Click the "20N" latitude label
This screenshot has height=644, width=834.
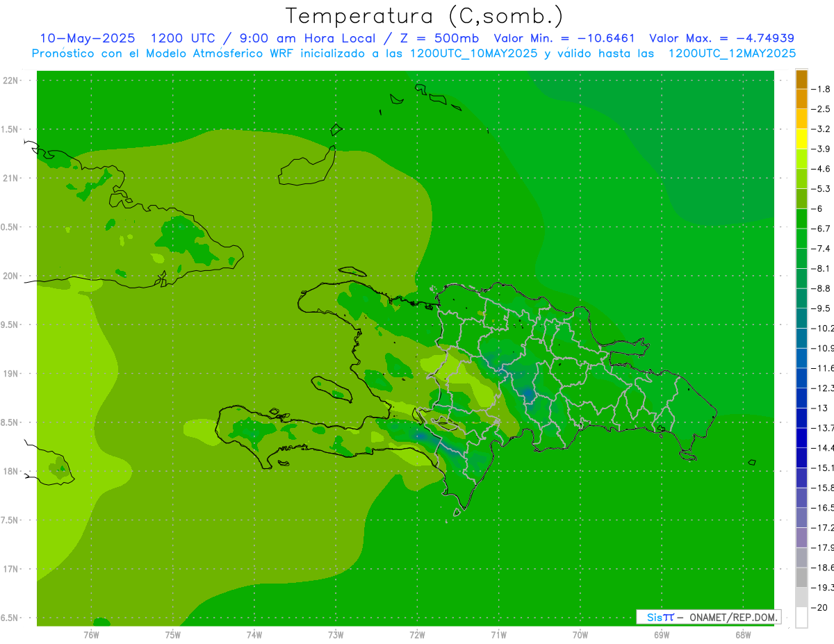coord(10,276)
